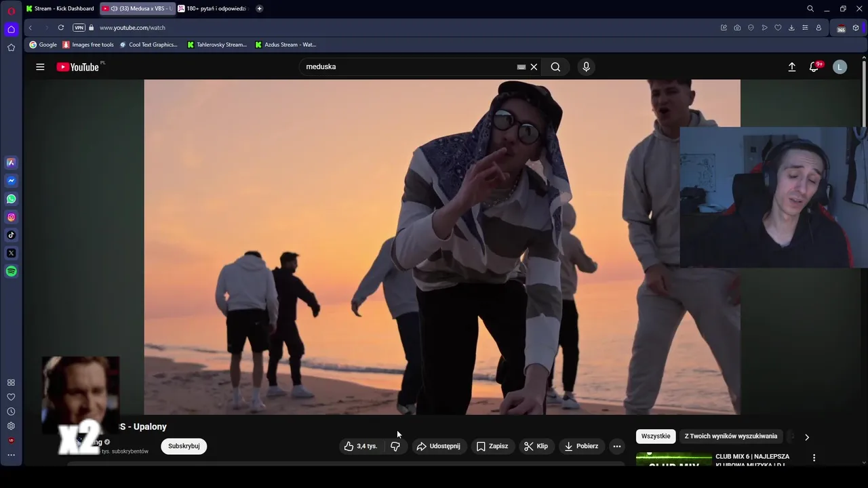
Task: Toggle the Opera VPN badge
Action: coord(79,28)
